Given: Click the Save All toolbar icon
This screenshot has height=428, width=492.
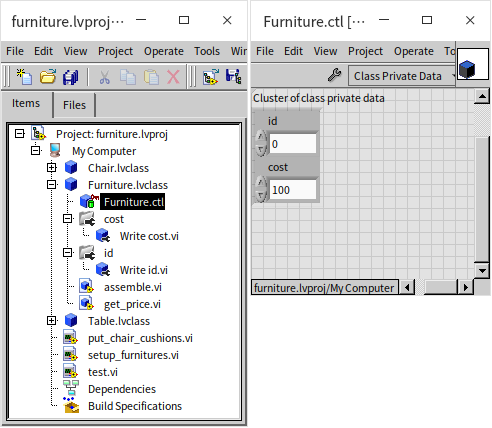Looking at the screenshot, I should tap(71, 77).
